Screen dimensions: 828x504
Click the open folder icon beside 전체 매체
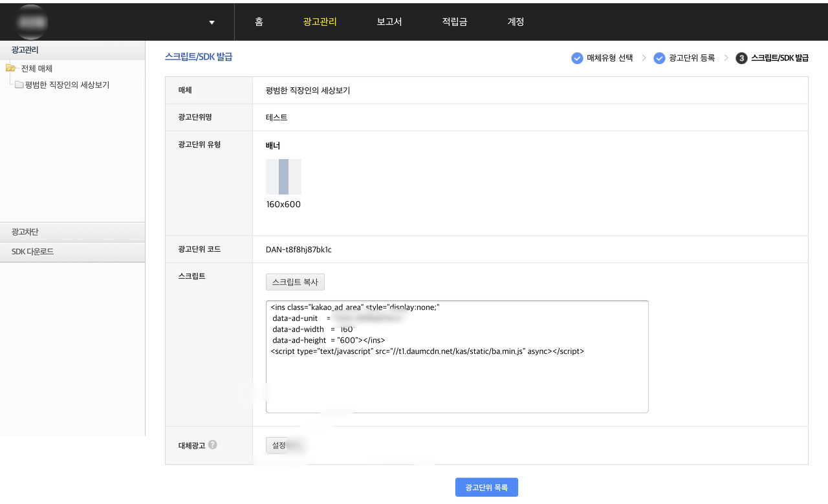point(10,69)
